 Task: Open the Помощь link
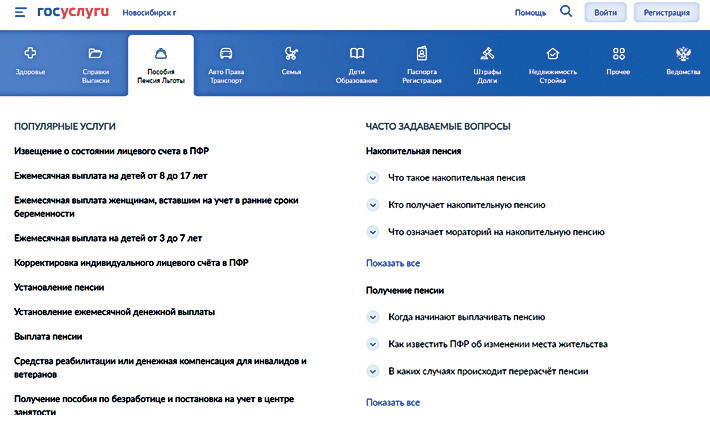(530, 13)
